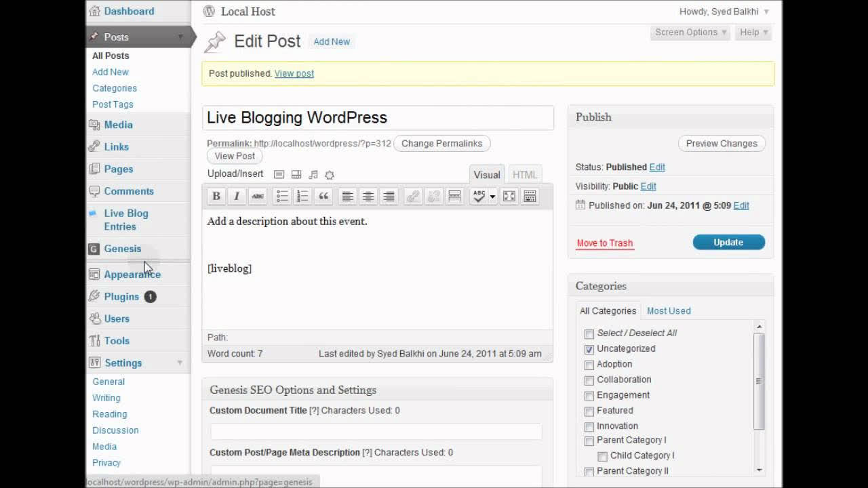Insert an ordered numbered list
868x488 pixels.
point(302,197)
